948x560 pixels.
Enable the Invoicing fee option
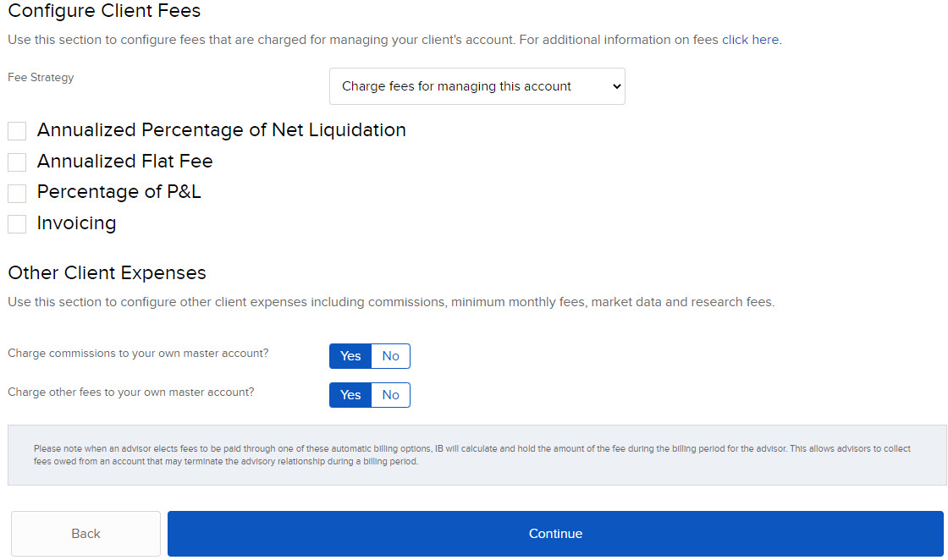pos(16,223)
